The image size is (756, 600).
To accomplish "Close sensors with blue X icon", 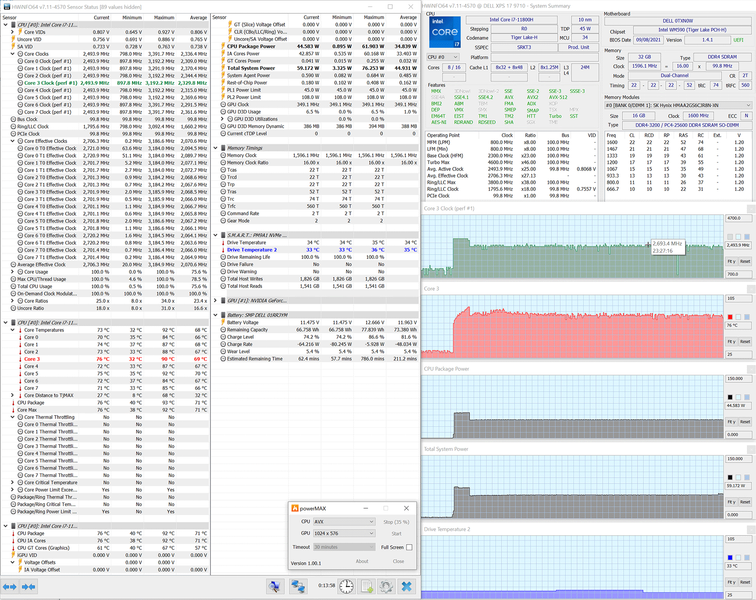I will (407, 586).
